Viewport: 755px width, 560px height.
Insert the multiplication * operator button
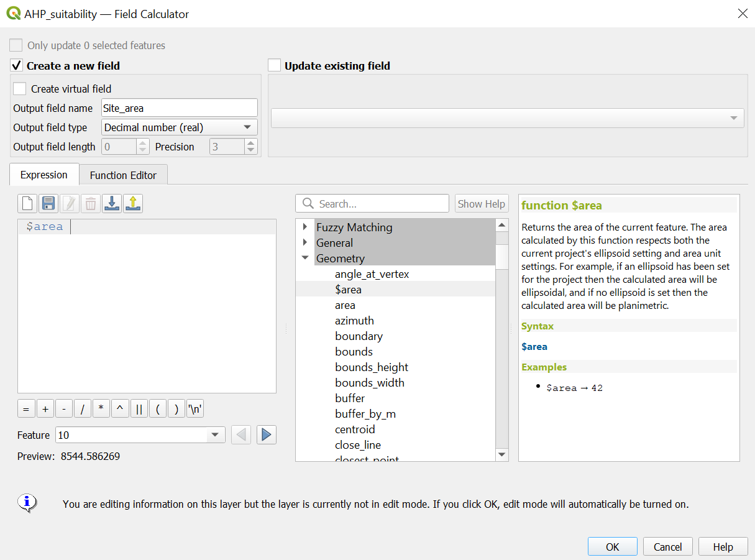click(x=101, y=409)
